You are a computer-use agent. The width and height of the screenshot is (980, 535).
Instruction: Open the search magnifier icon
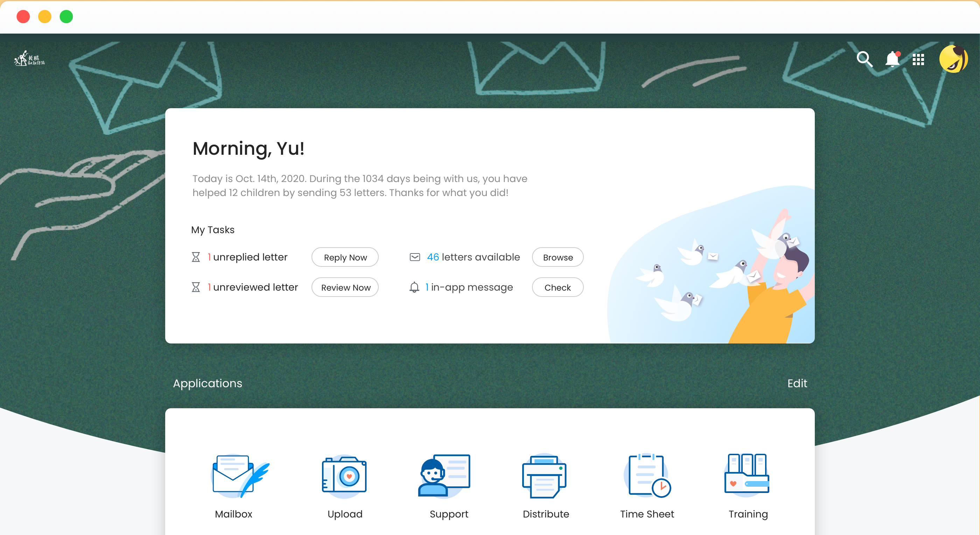[864, 60]
